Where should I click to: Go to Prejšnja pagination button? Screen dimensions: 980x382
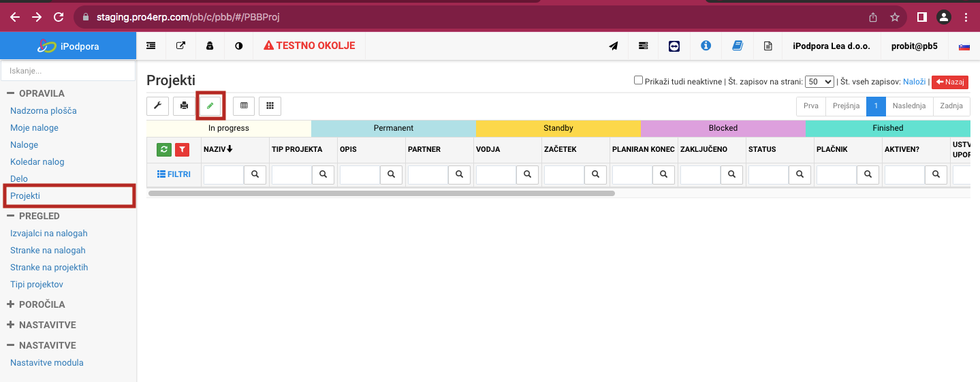coord(846,106)
